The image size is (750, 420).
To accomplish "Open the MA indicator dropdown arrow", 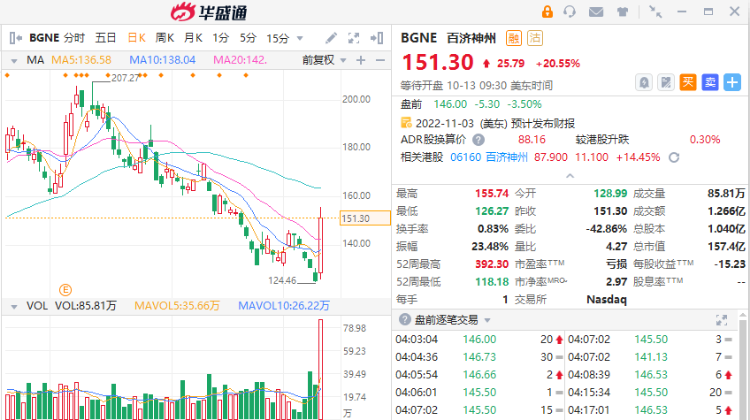I will 14,61.
